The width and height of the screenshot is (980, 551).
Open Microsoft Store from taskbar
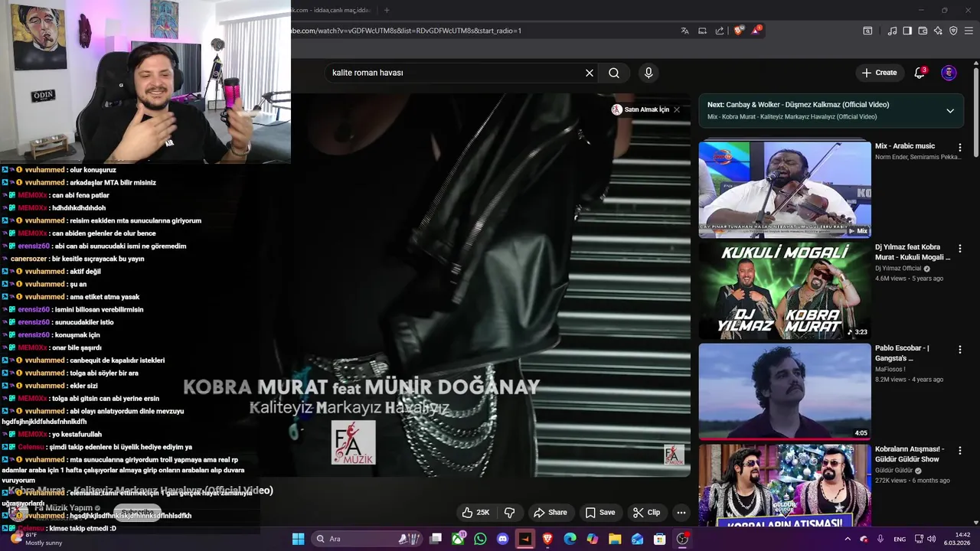point(659,539)
